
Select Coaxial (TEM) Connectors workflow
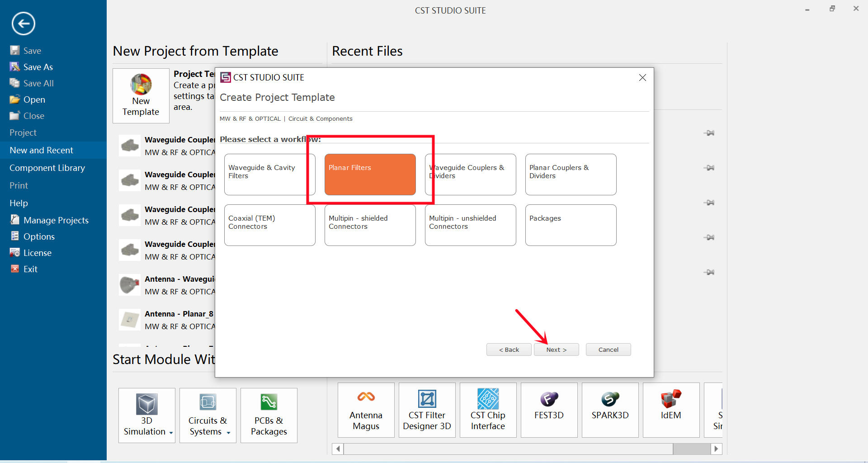coord(269,225)
